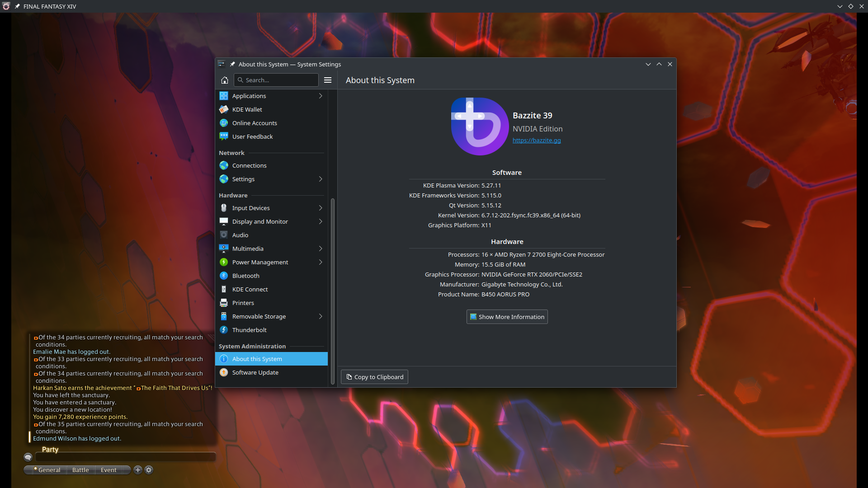The width and height of the screenshot is (868, 488).
Task: Select Online Accounts in the sidebar
Action: (x=255, y=123)
